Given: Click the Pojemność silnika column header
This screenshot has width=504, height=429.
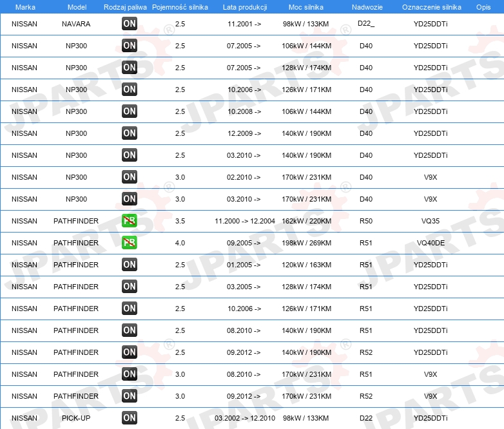Looking at the screenshot, I should (180, 7).
